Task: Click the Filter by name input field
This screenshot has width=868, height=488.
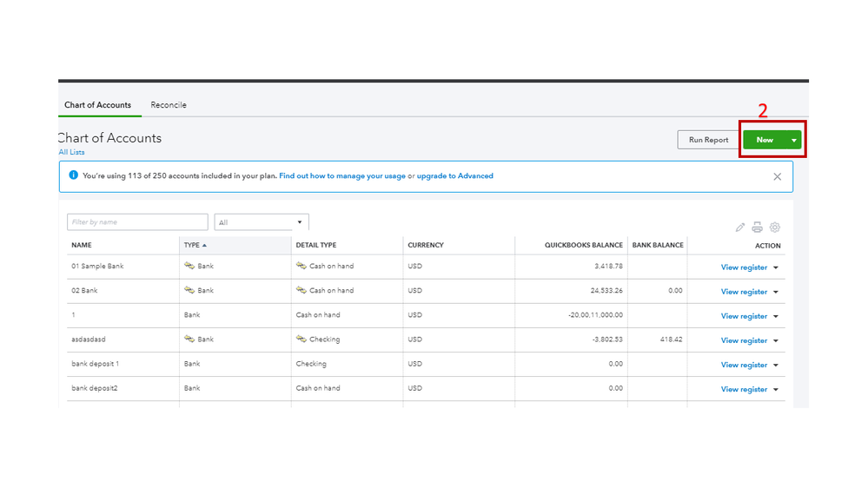Action: [x=138, y=222]
